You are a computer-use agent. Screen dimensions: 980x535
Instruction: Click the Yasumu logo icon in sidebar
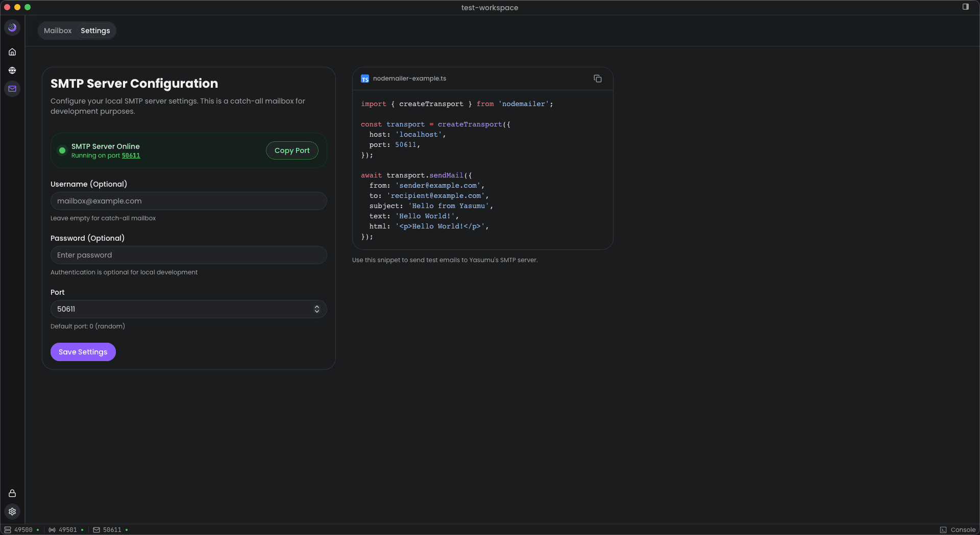(12, 28)
